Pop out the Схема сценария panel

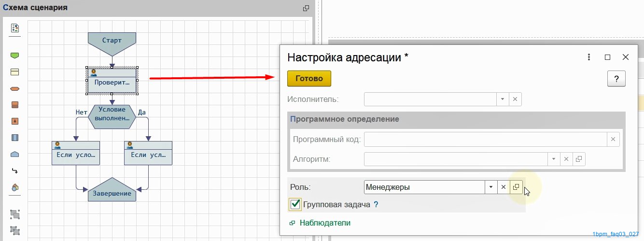click(306, 8)
